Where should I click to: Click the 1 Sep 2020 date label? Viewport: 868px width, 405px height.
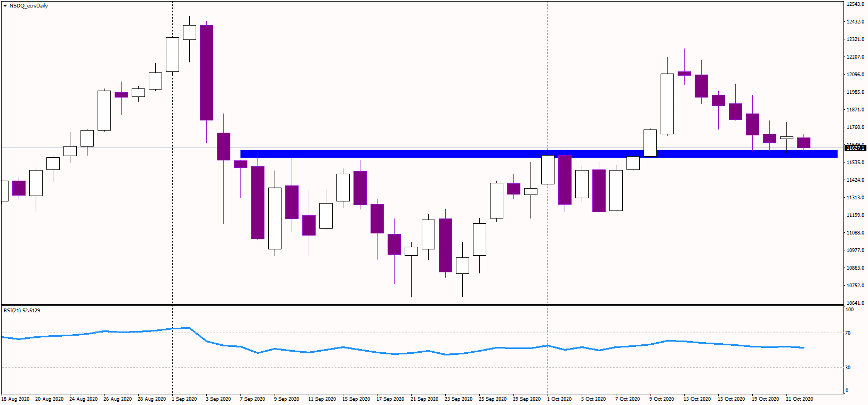[184, 399]
